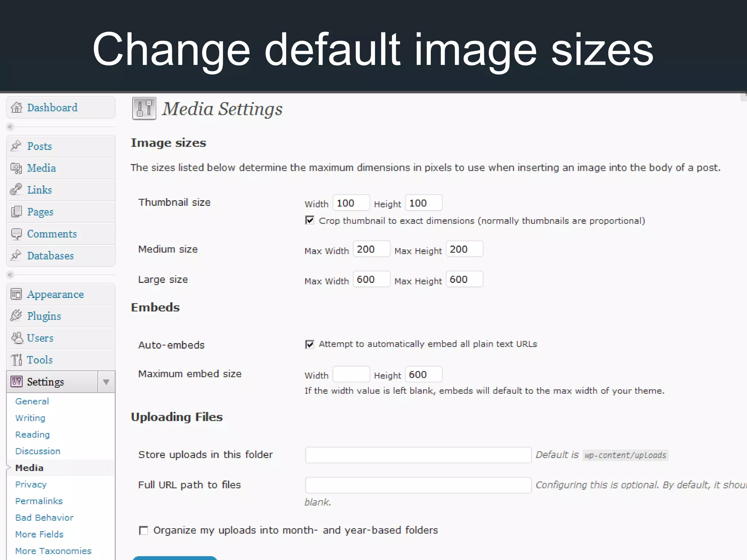Open the Databases menu

click(x=61, y=256)
